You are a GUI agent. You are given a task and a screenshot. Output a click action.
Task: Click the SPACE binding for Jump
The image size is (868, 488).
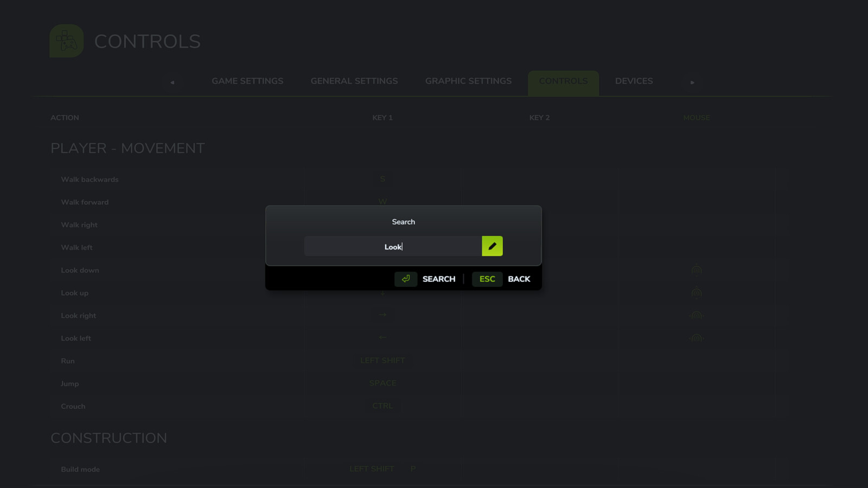click(382, 383)
